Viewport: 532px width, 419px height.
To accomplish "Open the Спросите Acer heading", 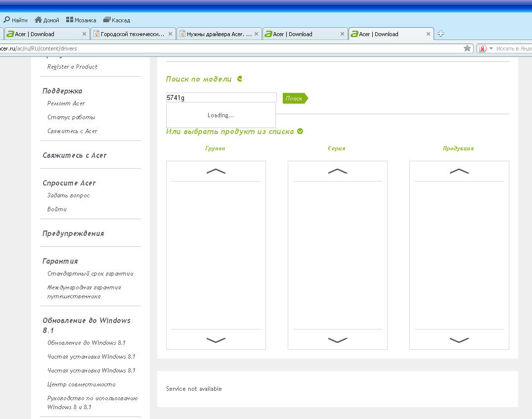I will [x=69, y=183].
